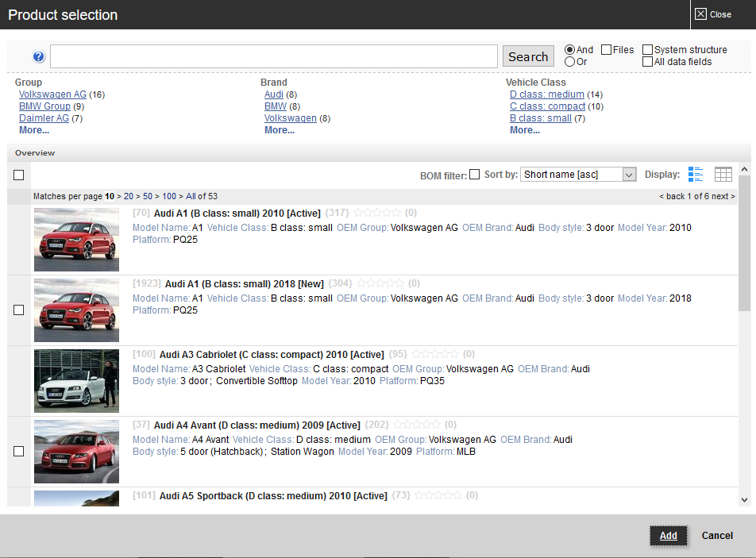The height and width of the screenshot is (558, 756).
Task: Filter by BMW brand link
Action: pyautogui.click(x=276, y=106)
